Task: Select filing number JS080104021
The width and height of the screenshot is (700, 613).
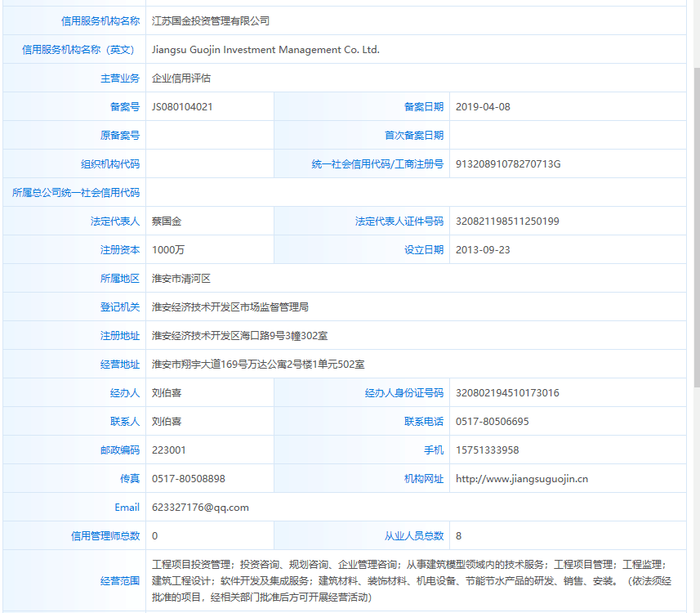Action: [x=182, y=107]
